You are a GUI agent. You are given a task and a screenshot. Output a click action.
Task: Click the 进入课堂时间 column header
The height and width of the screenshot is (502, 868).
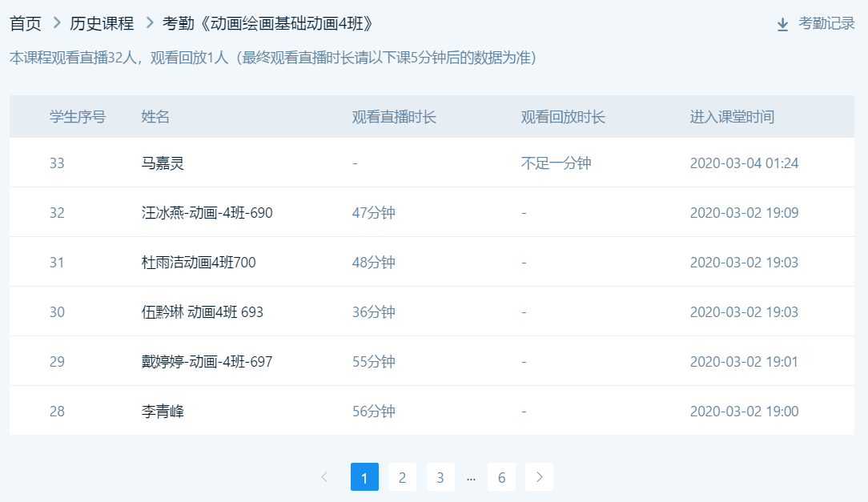click(732, 117)
